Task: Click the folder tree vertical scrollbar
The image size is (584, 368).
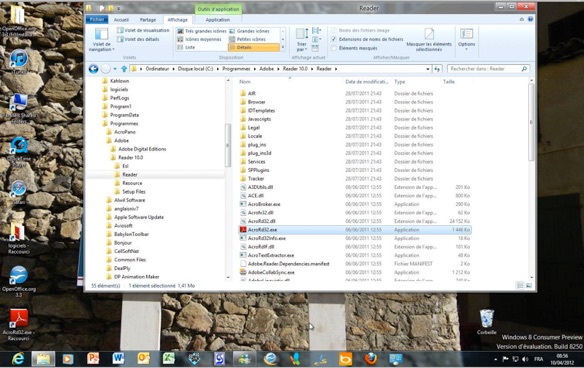Action: (228, 145)
